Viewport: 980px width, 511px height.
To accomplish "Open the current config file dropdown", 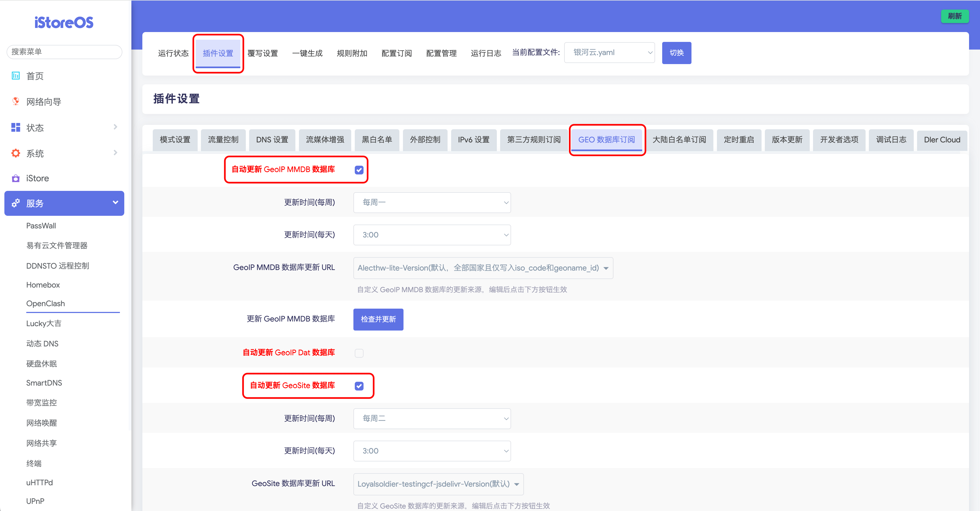I will (x=609, y=53).
